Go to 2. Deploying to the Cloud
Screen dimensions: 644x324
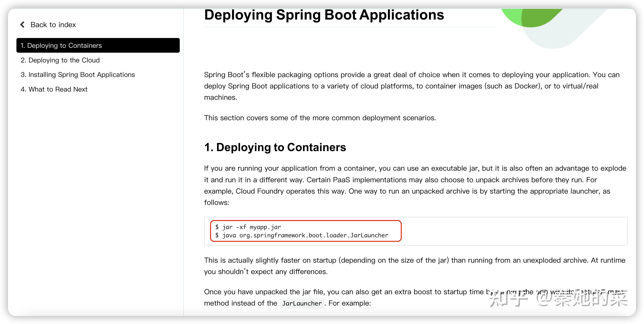[60, 60]
